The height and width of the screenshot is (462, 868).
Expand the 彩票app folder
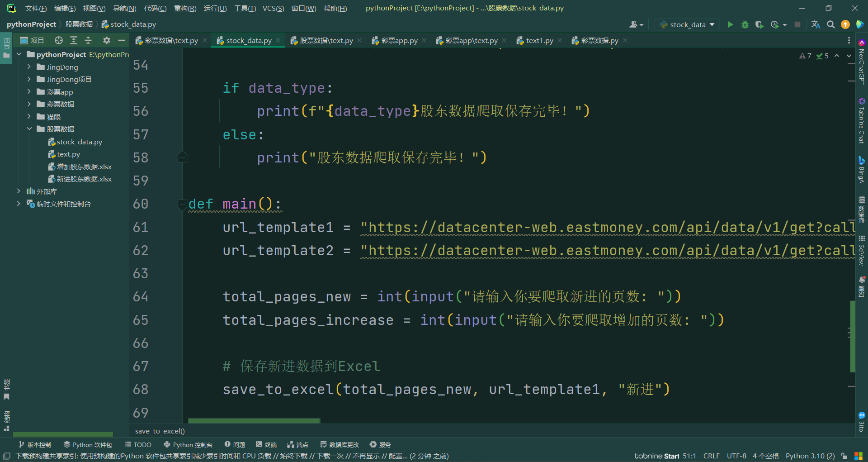coord(29,92)
